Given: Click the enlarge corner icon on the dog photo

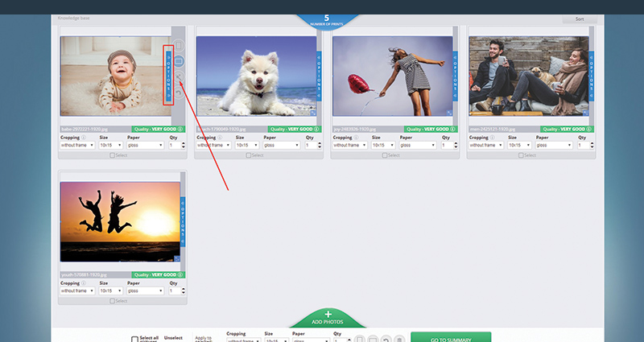Looking at the screenshot, I should click(313, 113).
